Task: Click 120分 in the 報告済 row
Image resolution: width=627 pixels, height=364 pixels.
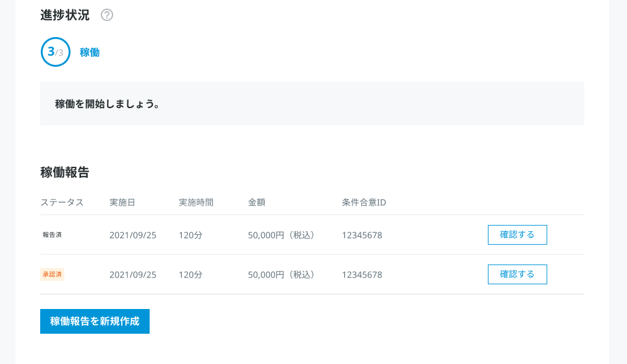Action: pos(190,235)
